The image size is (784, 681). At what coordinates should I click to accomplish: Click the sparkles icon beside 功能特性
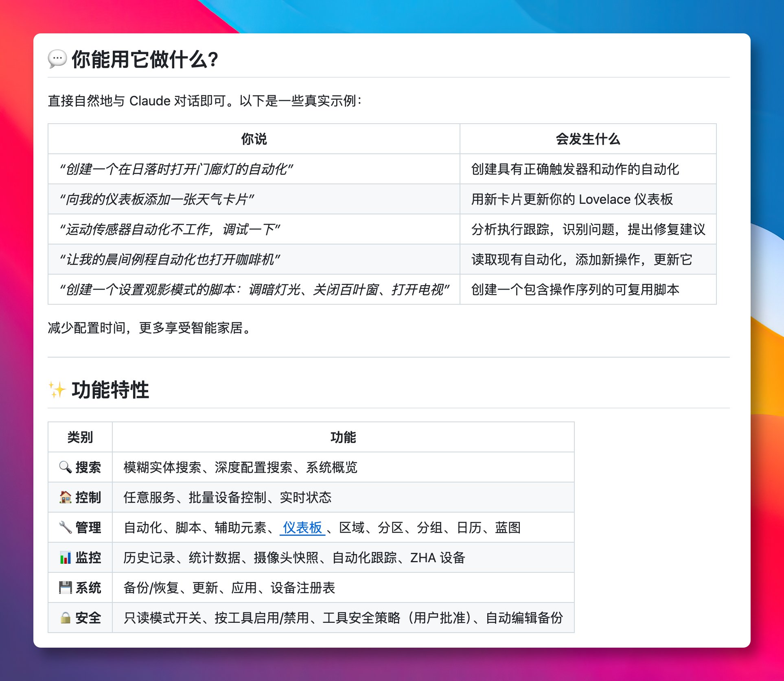coord(57,390)
